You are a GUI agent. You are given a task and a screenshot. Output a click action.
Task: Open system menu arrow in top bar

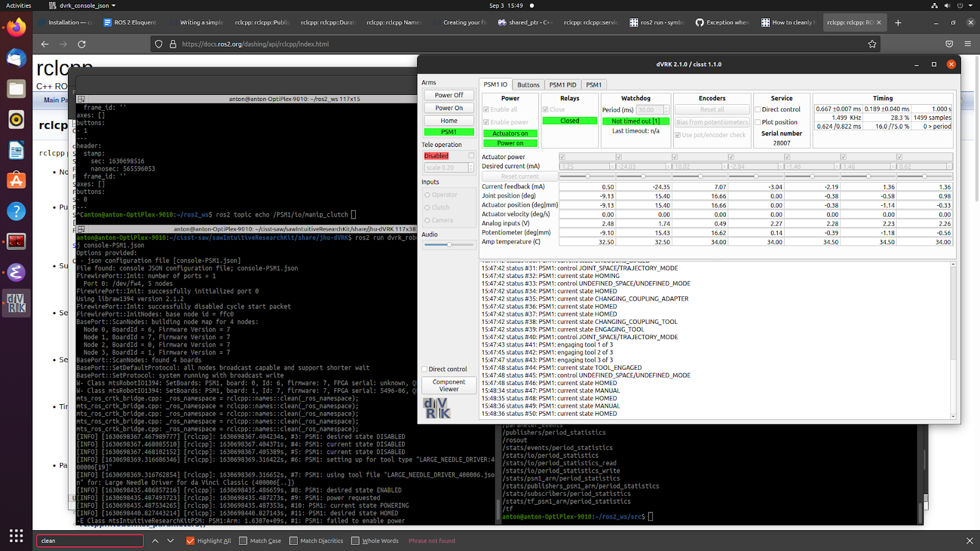(970, 6)
